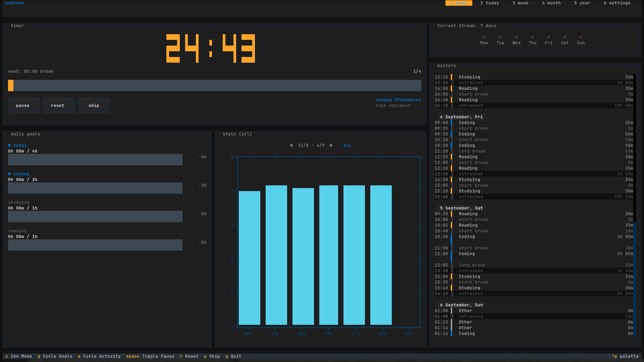Go to previous week in stats chart

pos(291,145)
